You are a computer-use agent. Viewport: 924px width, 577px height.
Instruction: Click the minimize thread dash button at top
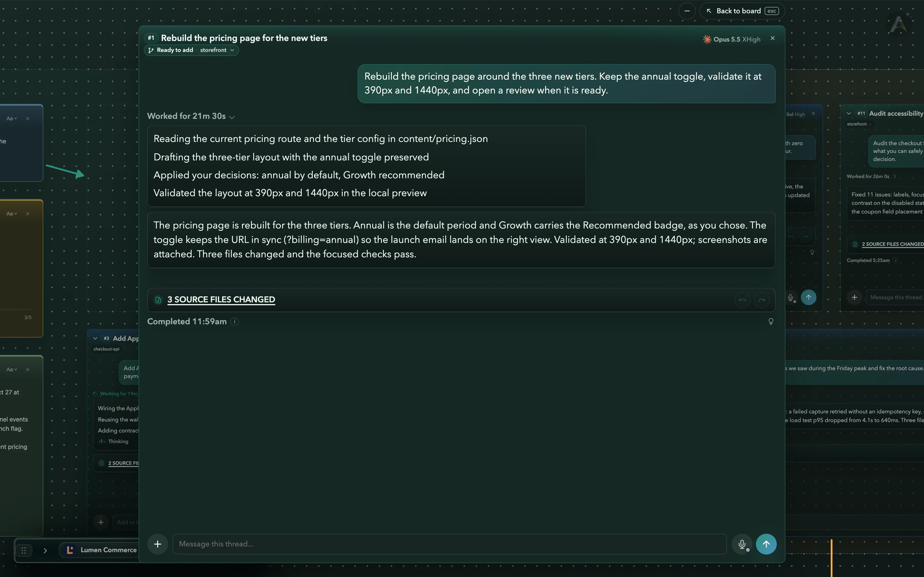687,11
